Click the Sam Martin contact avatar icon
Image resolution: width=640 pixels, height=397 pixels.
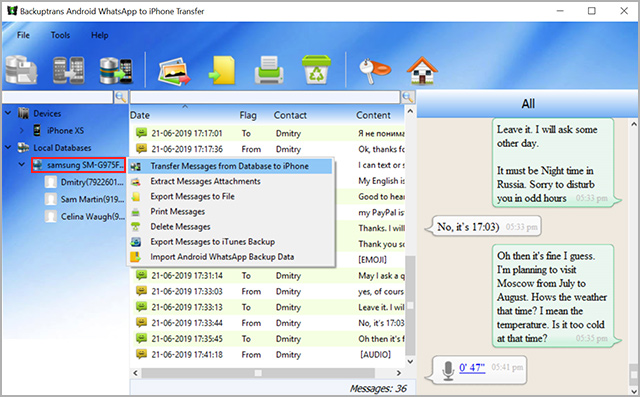point(51,199)
